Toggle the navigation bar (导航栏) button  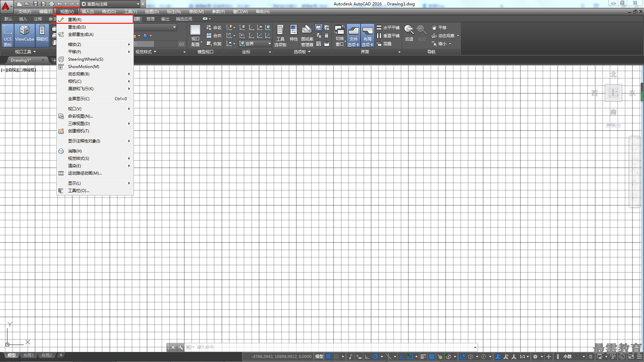click(x=42, y=36)
